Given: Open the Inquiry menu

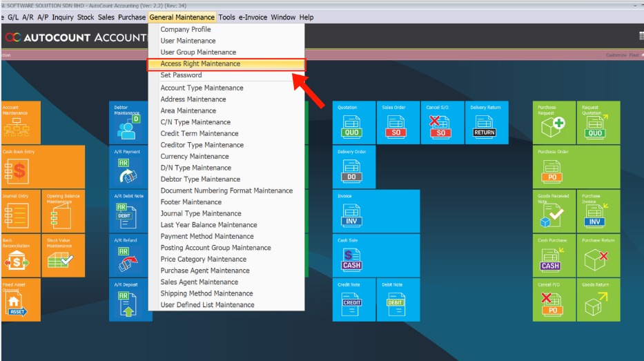Looking at the screenshot, I should pyautogui.click(x=62, y=17).
